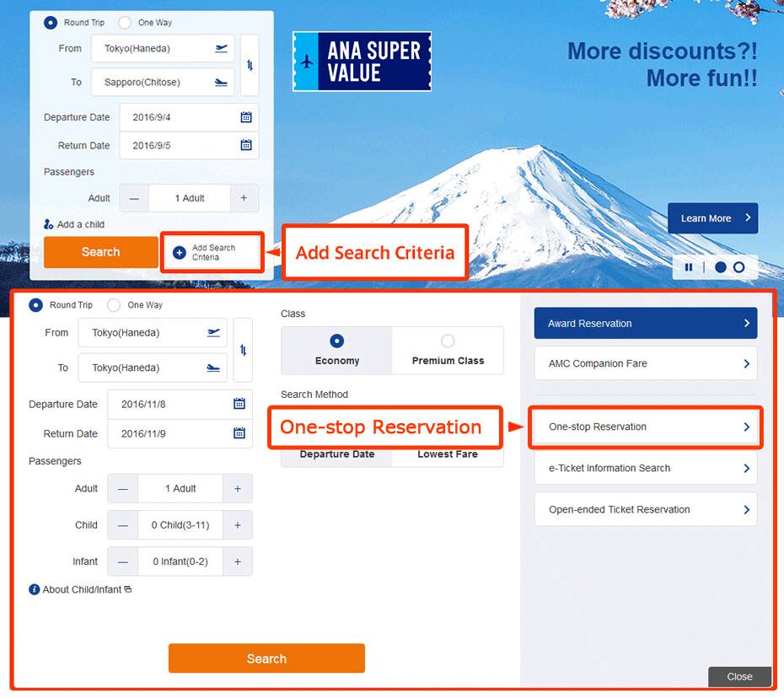Pause the banner slideshow
Screen dimensions: 784x698
pyautogui.click(x=689, y=267)
